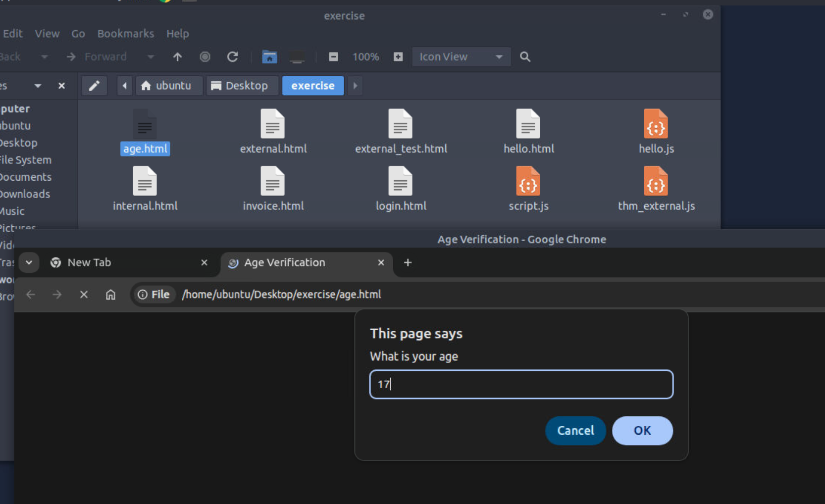The height and width of the screenshot is (504, 825).
Task: Open Documents in sidebar
Action: click(x=26, y=177)
